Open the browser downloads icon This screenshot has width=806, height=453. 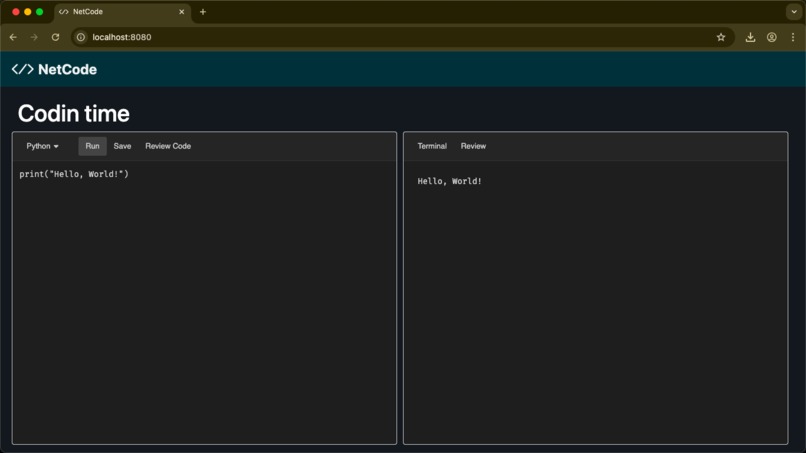[750, 37]
